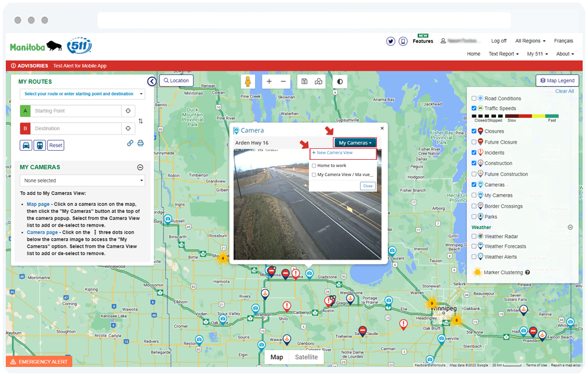This screenshot has height=376, width=588.
Task: Switch to Satellite map view
Action: point(306,357)
